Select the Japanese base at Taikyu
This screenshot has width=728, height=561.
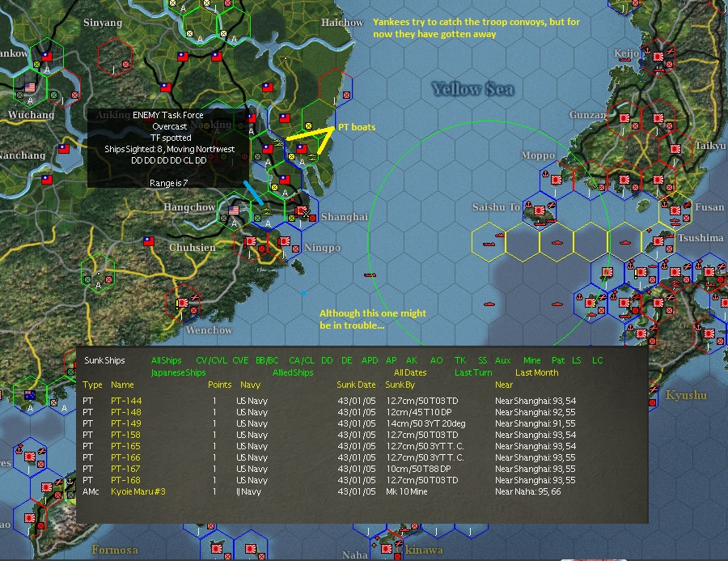click(x=675, y=149)
